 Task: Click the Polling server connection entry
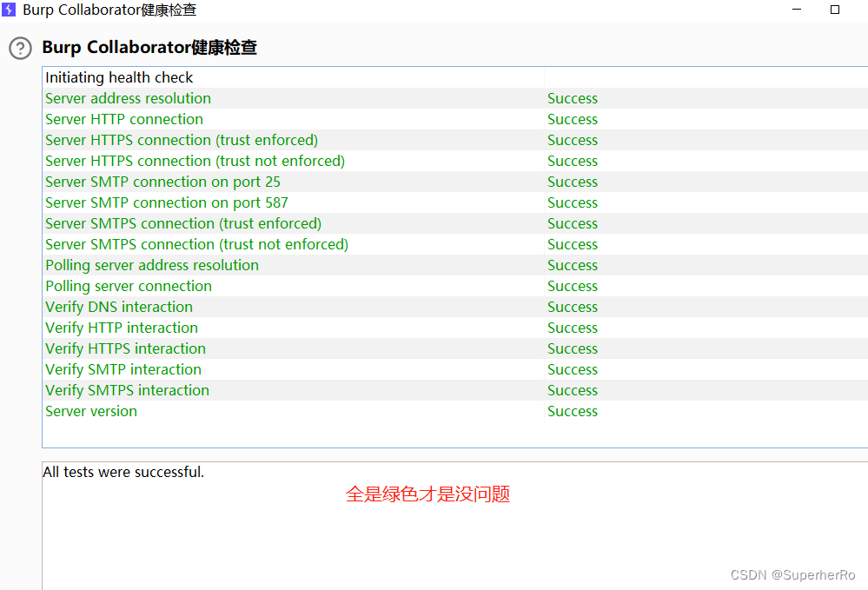point(128,286)
